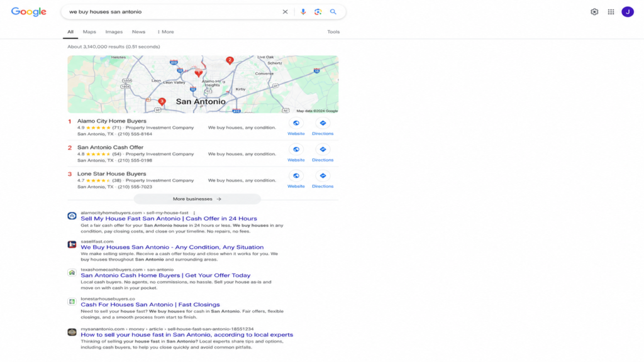Click phone number (210) 555-7023
This screenshot has width=644, height=362.
[135, 187]
